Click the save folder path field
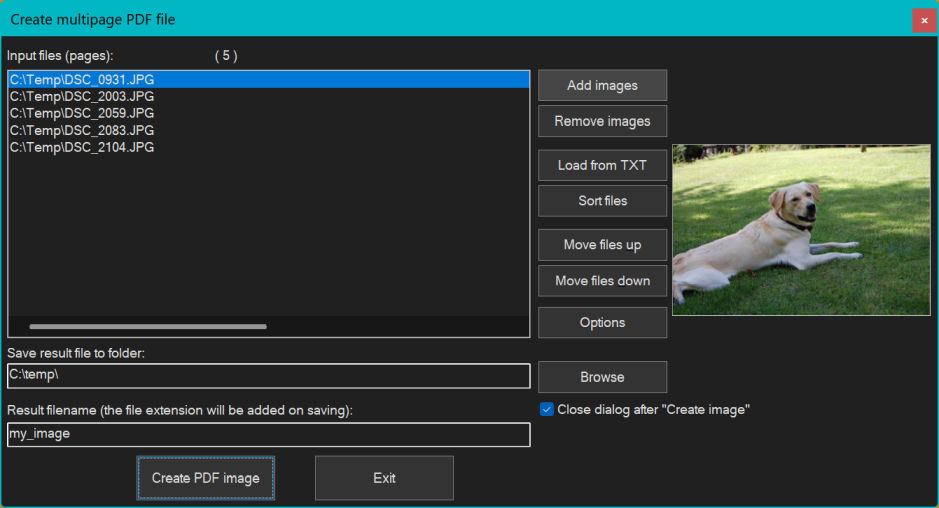939x508 pixels. [x=268, y=376]
